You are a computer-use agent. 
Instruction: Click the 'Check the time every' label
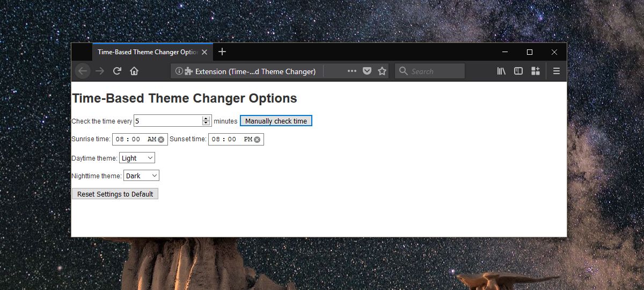tap(102, 121)
